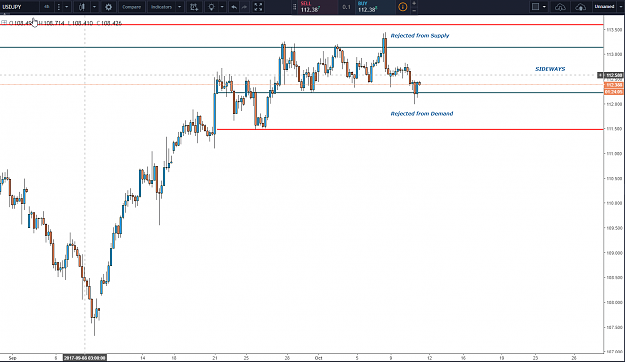
Task: Click the 2017-09-08 date marker
Action: 85,358
